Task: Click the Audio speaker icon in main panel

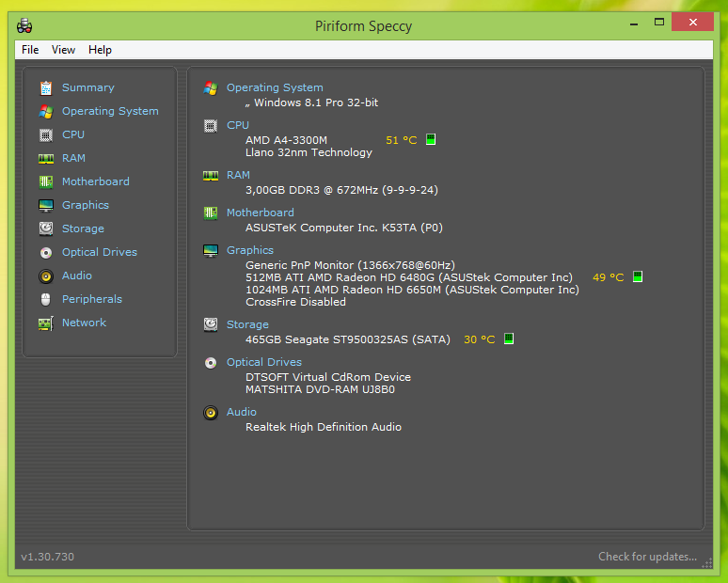Action: pyautogui.click(x=211, y=412)
